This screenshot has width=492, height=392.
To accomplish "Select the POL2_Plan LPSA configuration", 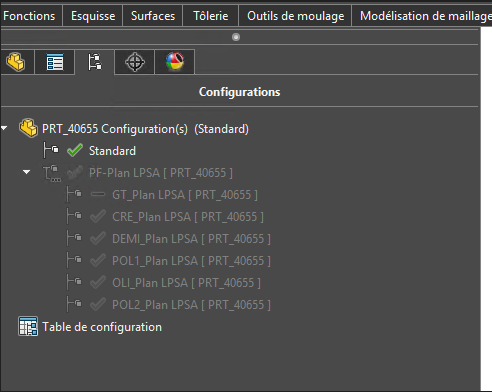I will [191, 305].
